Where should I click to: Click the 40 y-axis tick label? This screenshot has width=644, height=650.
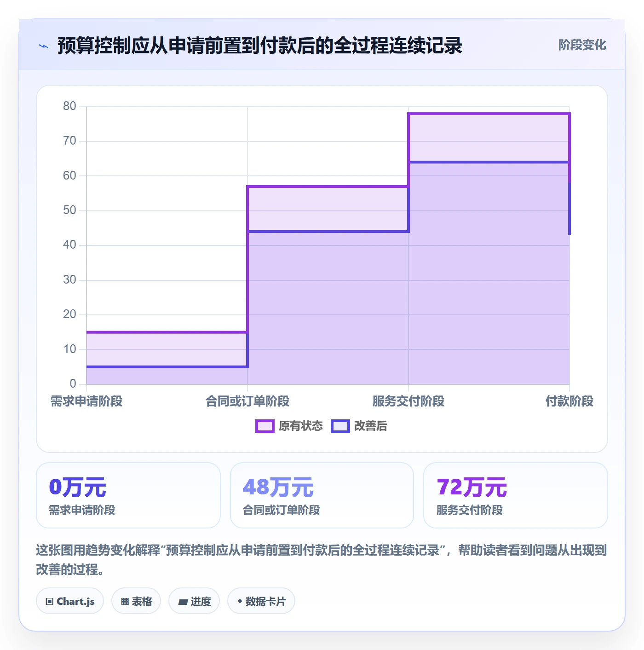coord(69,245)
